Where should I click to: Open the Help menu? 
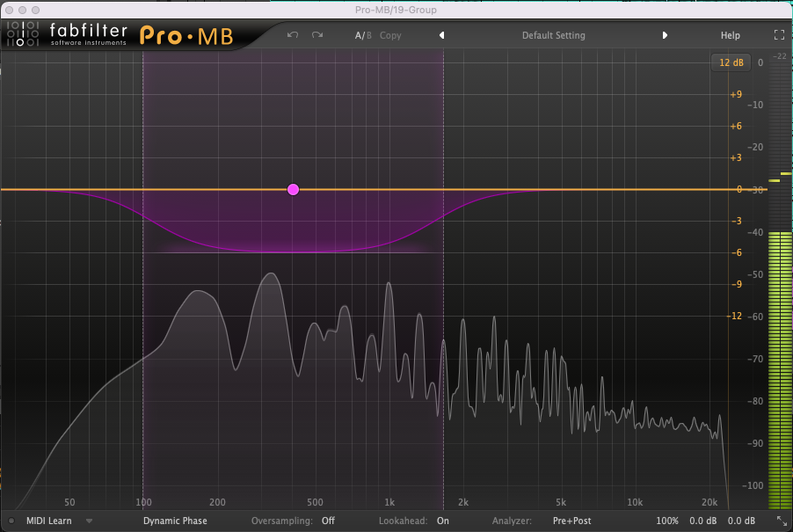(730, 35)
